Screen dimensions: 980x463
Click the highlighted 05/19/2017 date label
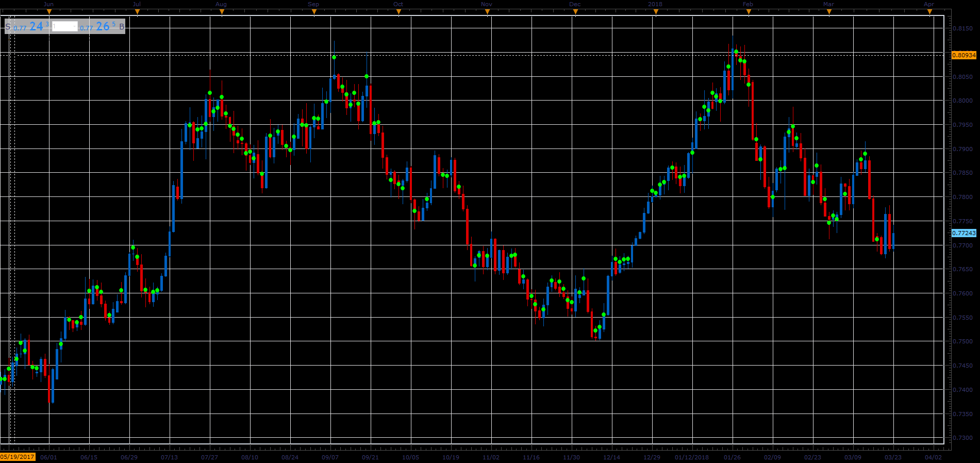point(18,457)
